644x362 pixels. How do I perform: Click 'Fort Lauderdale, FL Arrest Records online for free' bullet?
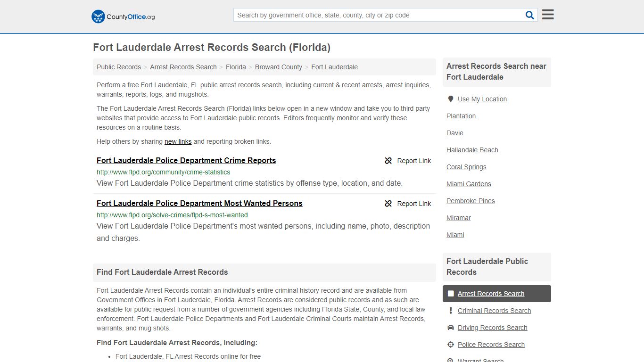[188, 356]
